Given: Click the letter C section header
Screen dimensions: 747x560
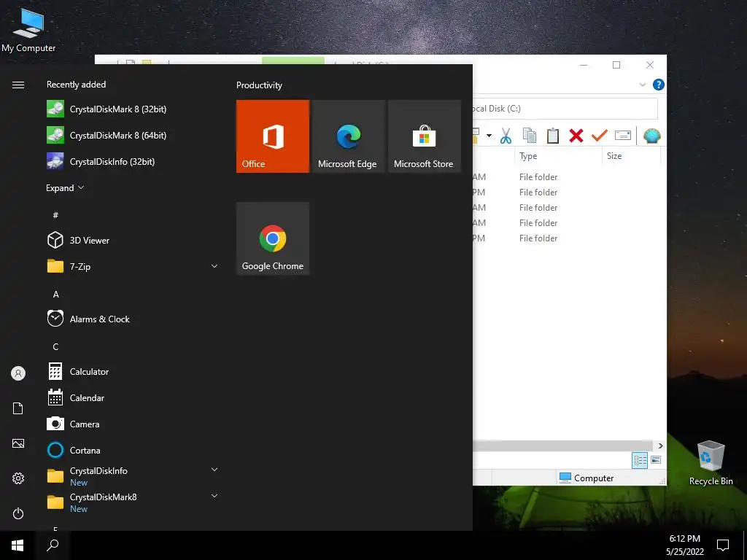Looking at the screenshot, I should pyautogui.click(x=55, y=346).
